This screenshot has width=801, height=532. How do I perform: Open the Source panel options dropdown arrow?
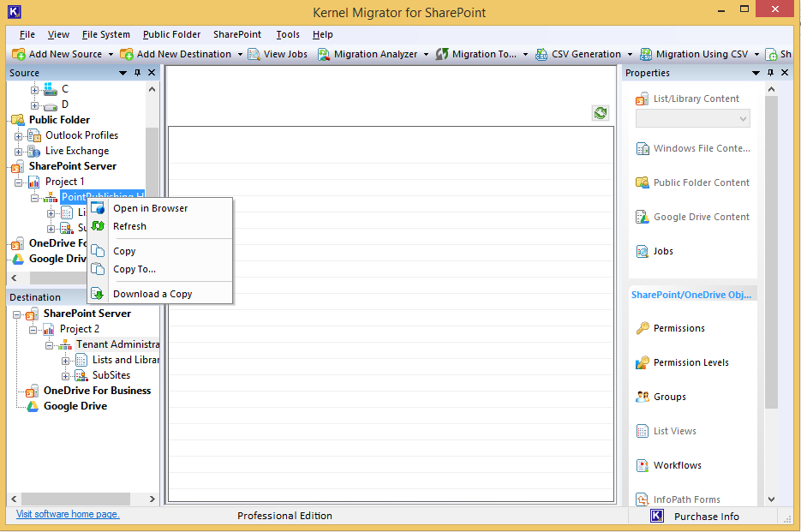point(123,73)
